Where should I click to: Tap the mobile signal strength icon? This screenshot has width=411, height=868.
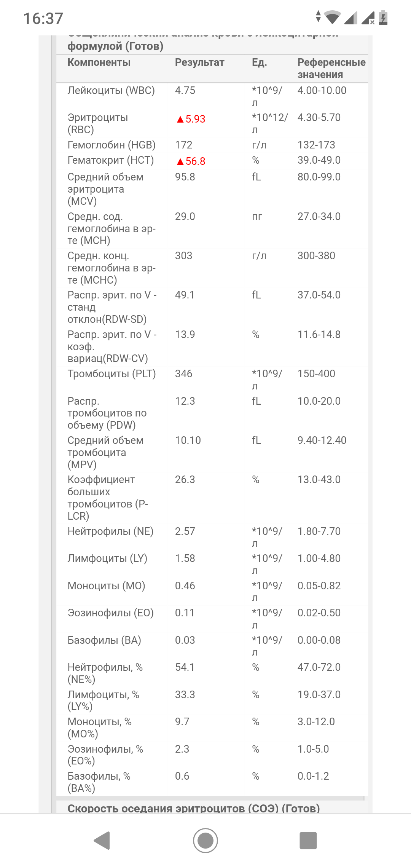[350, 18]
